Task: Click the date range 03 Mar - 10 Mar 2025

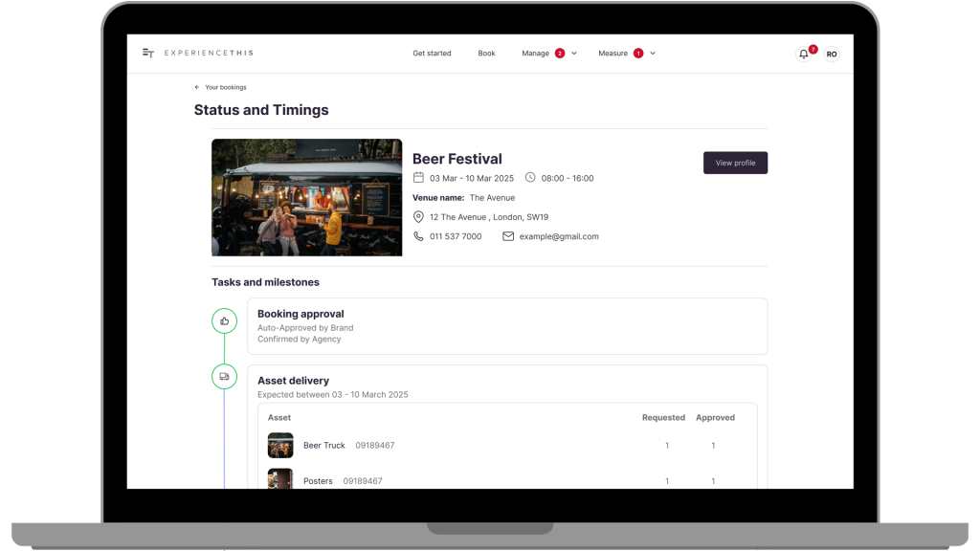Action: tap(472, 178)
